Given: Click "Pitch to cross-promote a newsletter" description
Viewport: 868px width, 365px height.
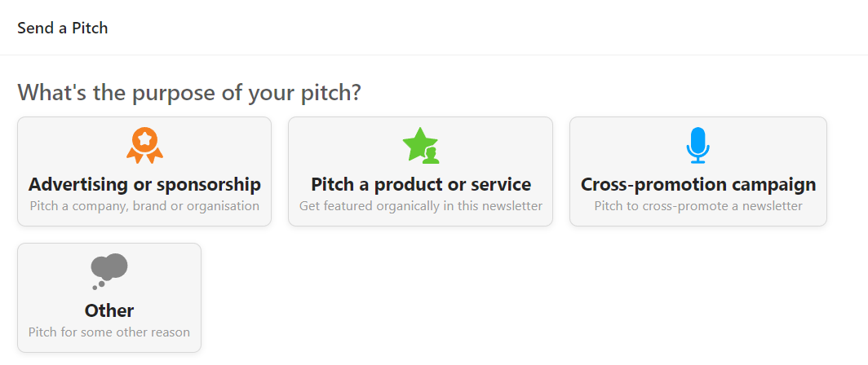Looking at the screenshot, I should (698, 206).
